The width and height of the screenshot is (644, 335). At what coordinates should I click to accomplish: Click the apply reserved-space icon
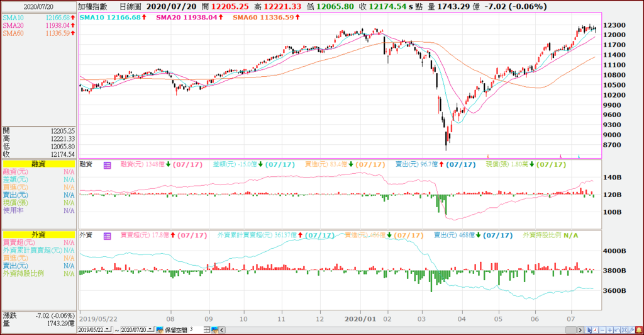pos(215,330)
